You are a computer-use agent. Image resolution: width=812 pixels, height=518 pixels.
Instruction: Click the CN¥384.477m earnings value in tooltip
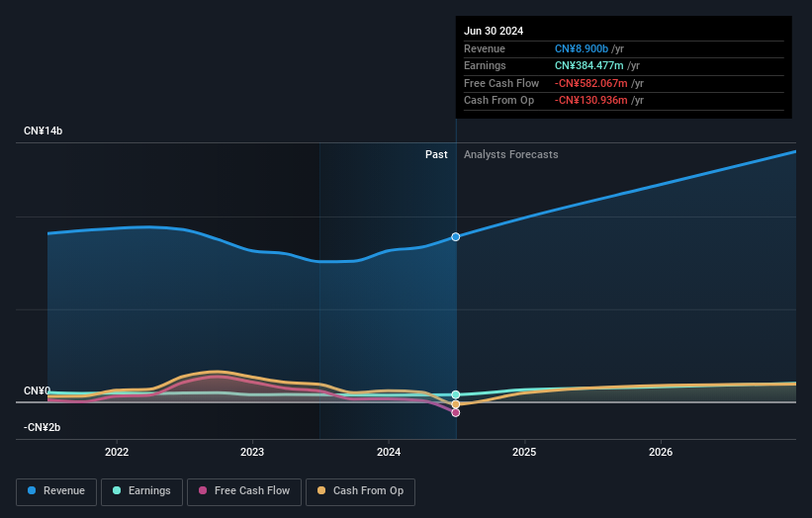[588, 65]
